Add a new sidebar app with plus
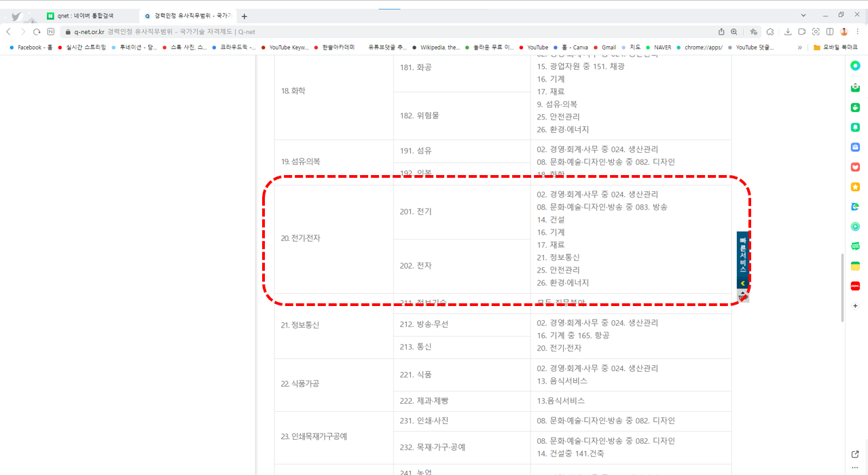The height and width of the screenshot is (475, 868). point(855,306)
